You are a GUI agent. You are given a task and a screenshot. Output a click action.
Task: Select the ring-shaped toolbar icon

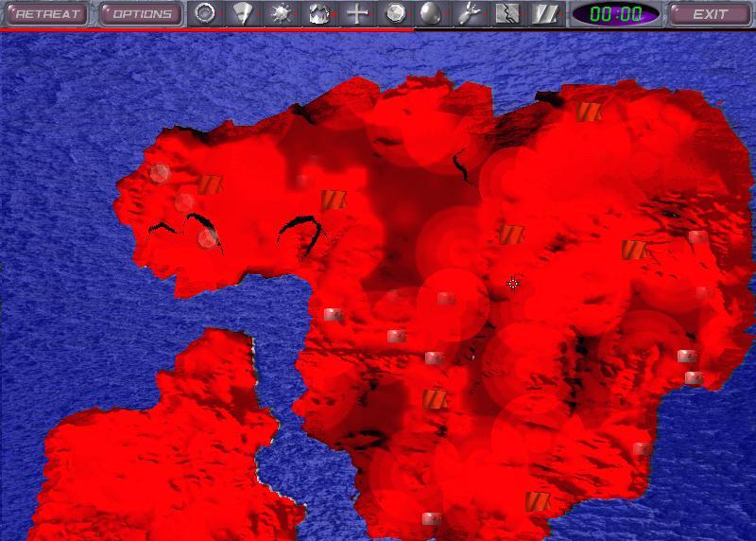click(204, 14)
